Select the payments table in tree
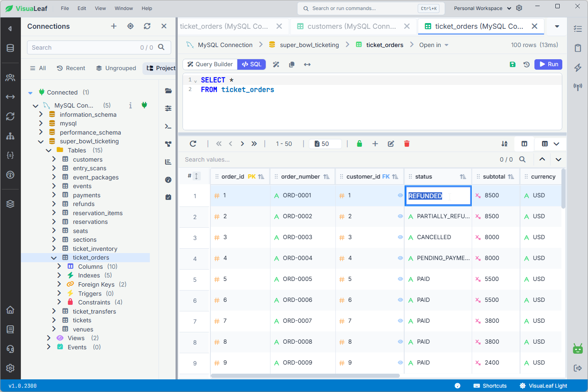 coord(87,195)
